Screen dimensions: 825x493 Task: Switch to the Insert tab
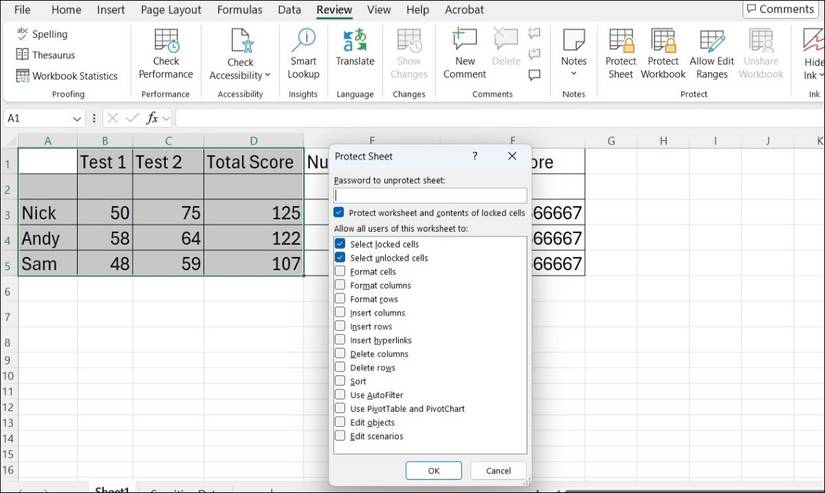(110, 9)
